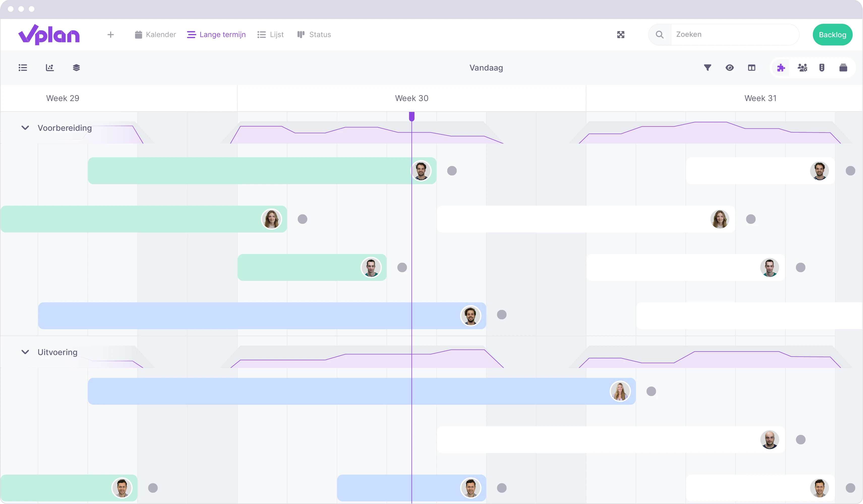Image resolution: width=863 pixels, height=504 pixels.
Task: Click the purple puzzle/integration icon
Action: point(780,67)
